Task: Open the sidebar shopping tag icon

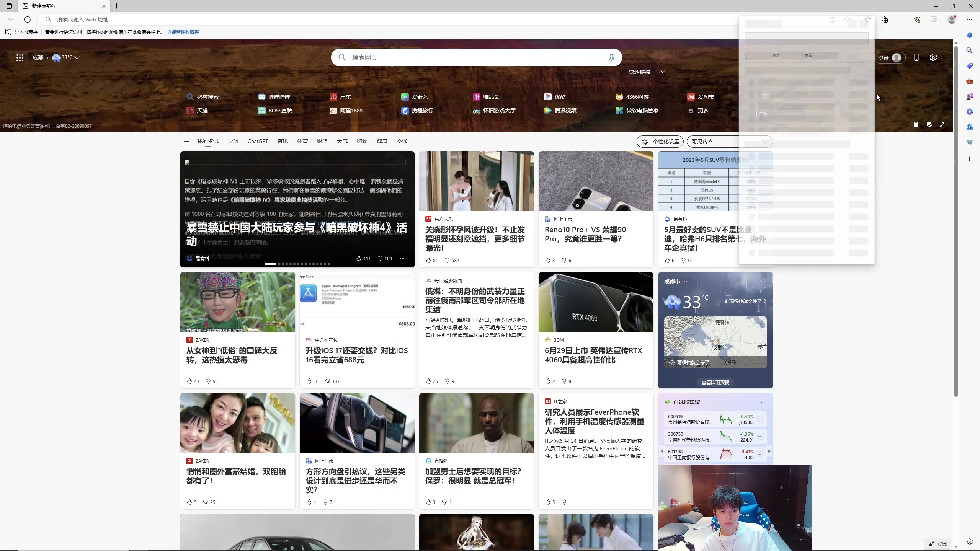Action: [x=969, y=66]
